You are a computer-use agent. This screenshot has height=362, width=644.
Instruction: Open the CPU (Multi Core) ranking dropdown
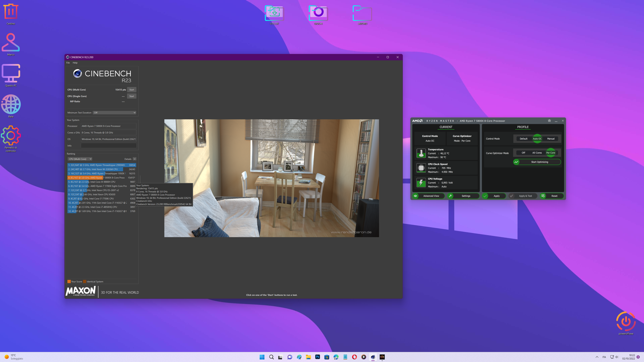[80, 159]
